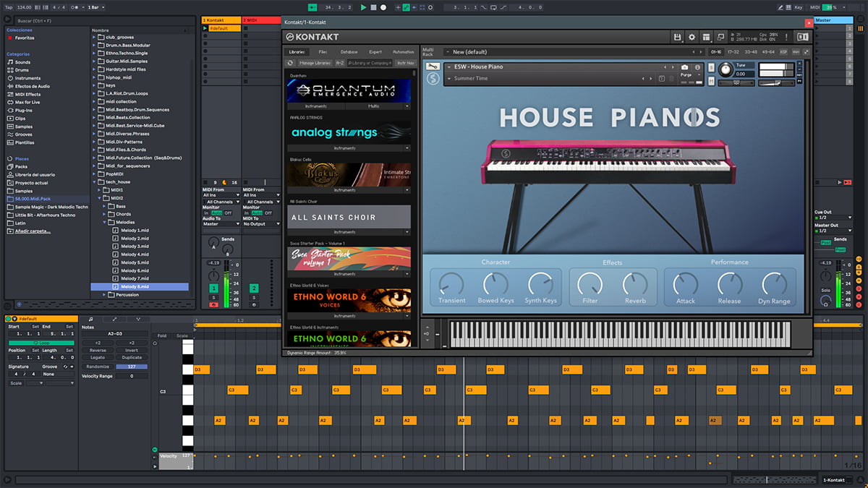
Task: Switch to Kontakt Files tab
Action: coord(323,52)
